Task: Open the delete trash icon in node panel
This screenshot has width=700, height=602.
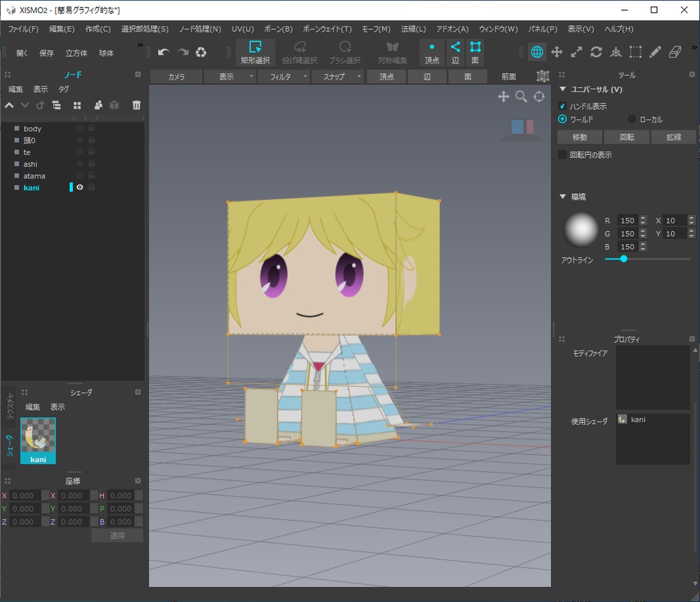Action: [136, 105]
